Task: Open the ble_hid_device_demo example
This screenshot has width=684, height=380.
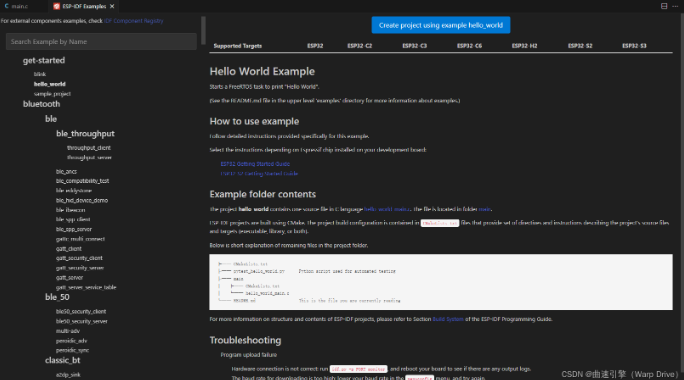Action: (x=82, y=200)
